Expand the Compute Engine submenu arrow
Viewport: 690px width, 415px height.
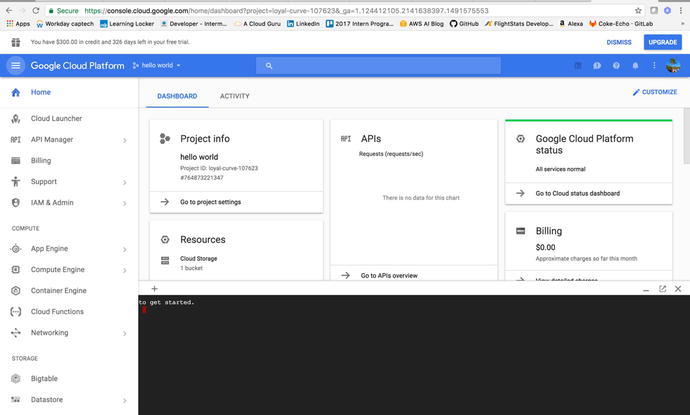[x=124, y=270]
